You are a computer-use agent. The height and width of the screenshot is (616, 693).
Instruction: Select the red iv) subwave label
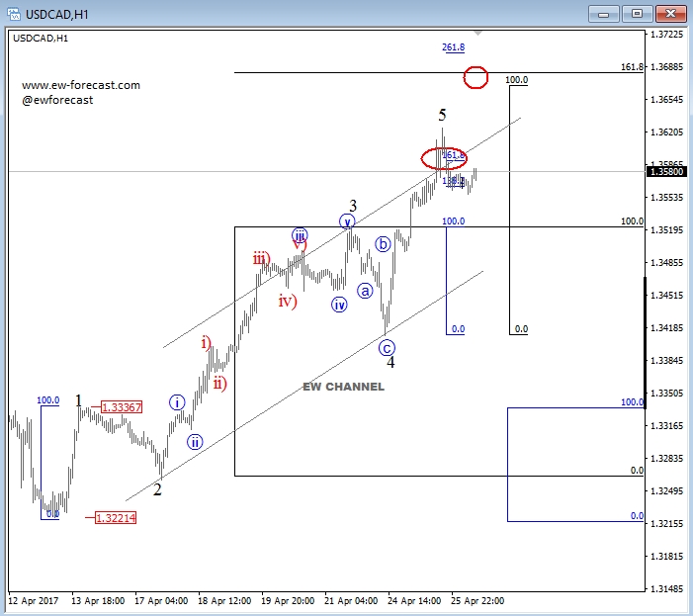tap(288, 302)
